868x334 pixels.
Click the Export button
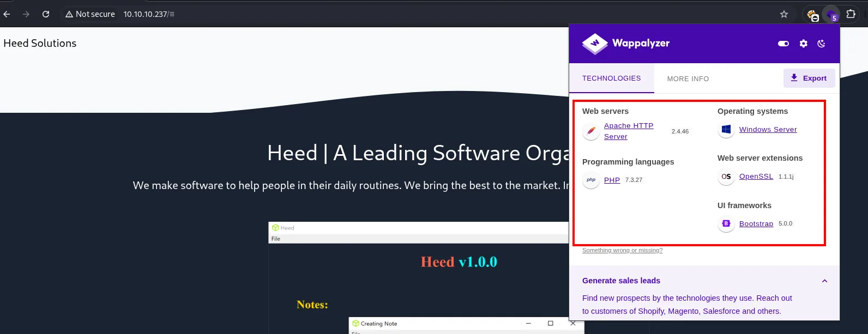click(x=809, y=78)
